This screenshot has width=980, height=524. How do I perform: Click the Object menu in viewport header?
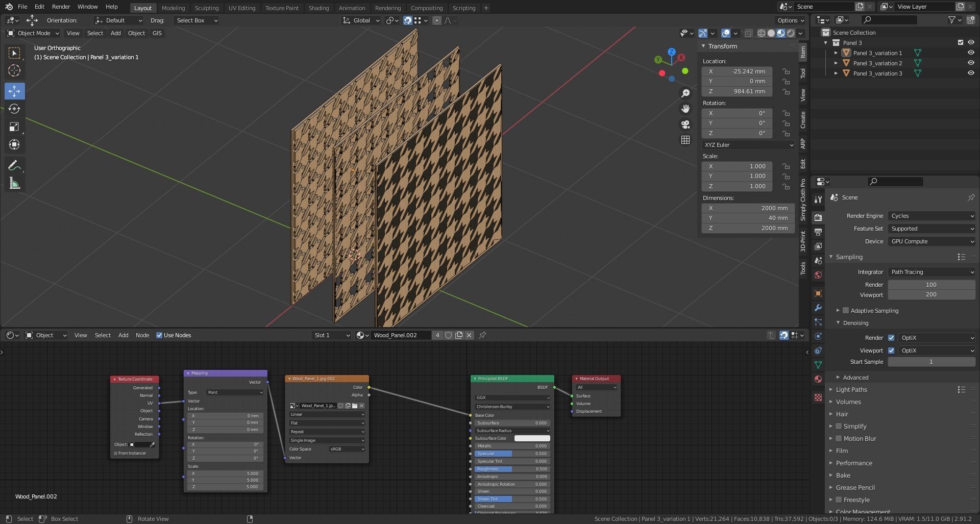[136, 33]
